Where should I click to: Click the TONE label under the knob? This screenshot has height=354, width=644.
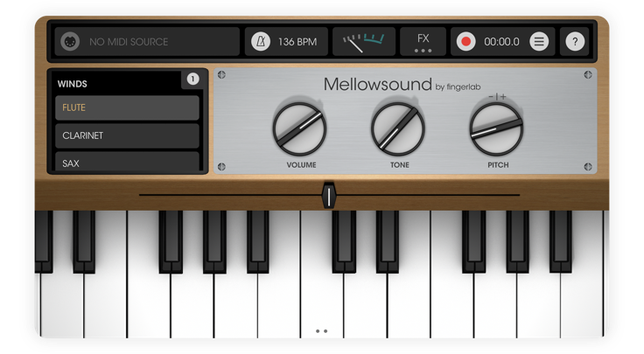coord(400,165)
